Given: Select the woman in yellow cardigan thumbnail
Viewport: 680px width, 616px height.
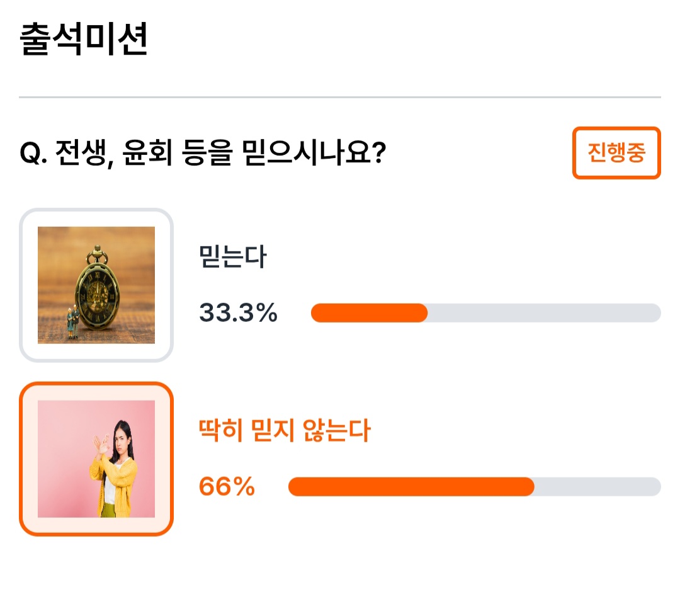Looking at the screenshot, I should click(x=96, y=459).
